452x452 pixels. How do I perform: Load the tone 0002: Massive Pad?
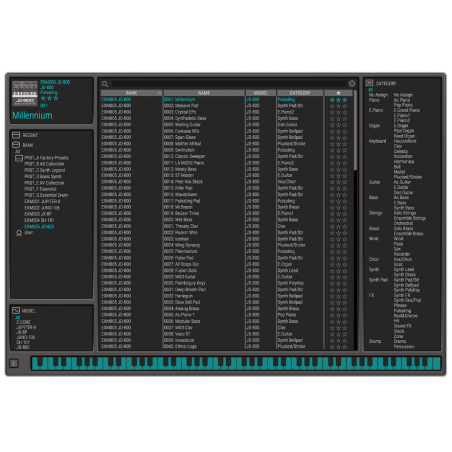pos(181,106)
